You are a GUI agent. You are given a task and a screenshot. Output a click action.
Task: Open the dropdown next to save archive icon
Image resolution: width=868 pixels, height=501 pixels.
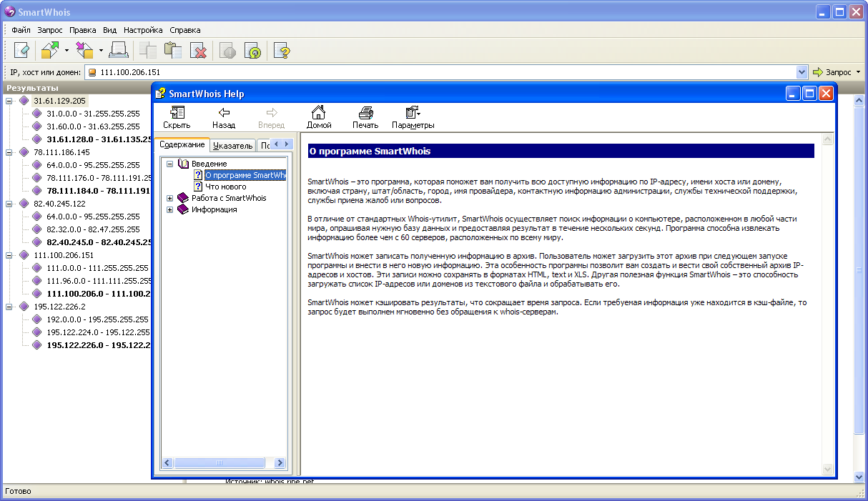[101, 50]
